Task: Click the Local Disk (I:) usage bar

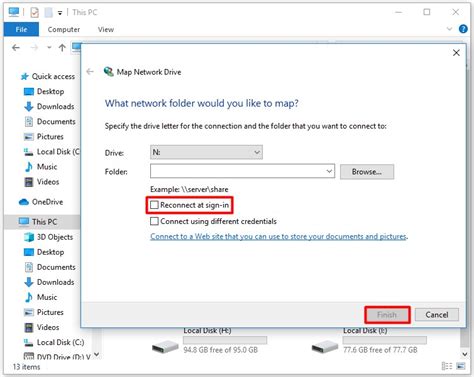Action: click(x=385, y=340)
